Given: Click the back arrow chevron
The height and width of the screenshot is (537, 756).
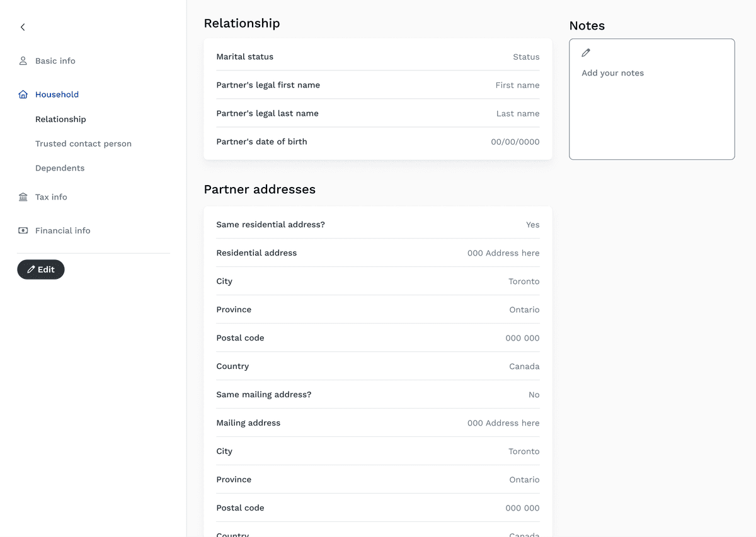Looking at the screenshot, I should tap(23, 27).
